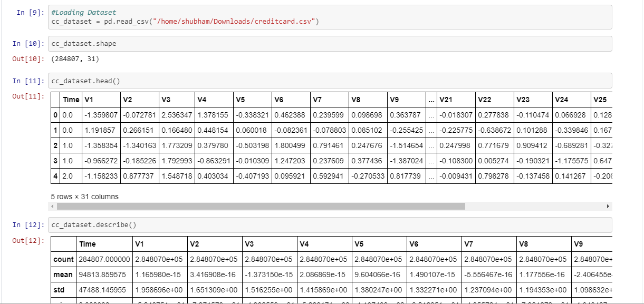Click the V5 column header in head table
This screenshot has height=304, width=644.
point(241,100)
